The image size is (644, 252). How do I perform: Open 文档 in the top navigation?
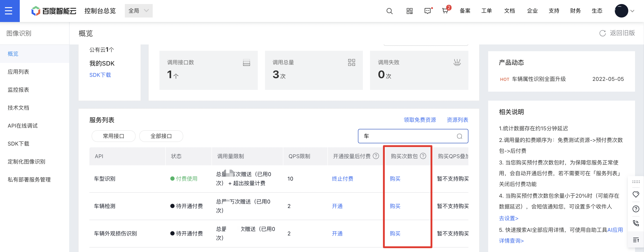pos(509,11)
